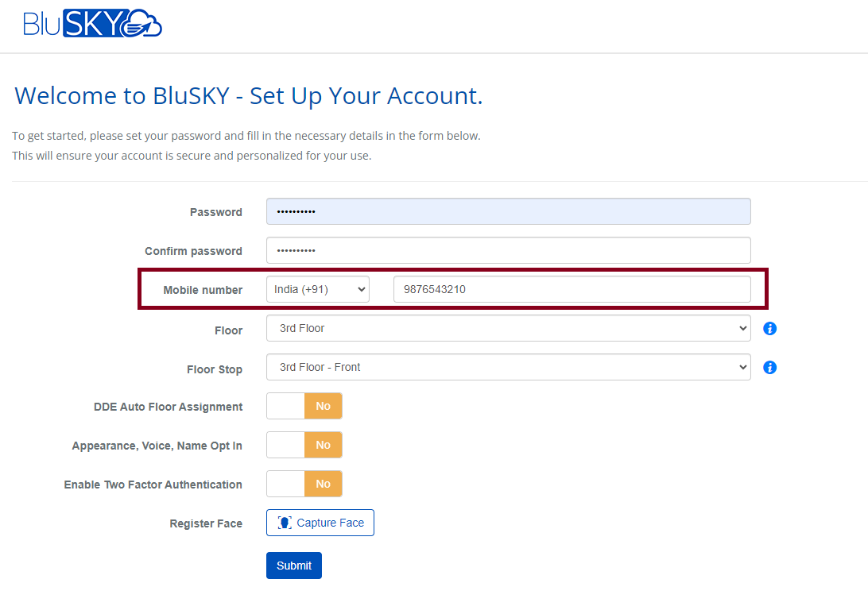Click the Enable Two Factor Authentication label

pos(153,485)
